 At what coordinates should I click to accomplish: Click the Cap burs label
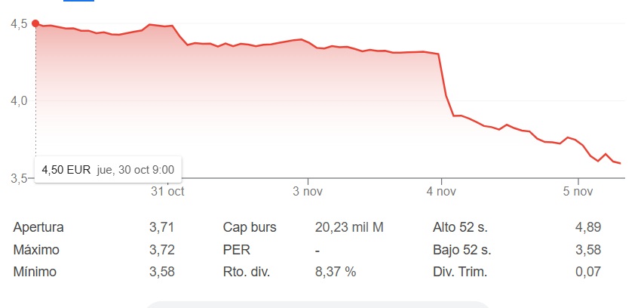pyautogui.click(x=250, y=227)
